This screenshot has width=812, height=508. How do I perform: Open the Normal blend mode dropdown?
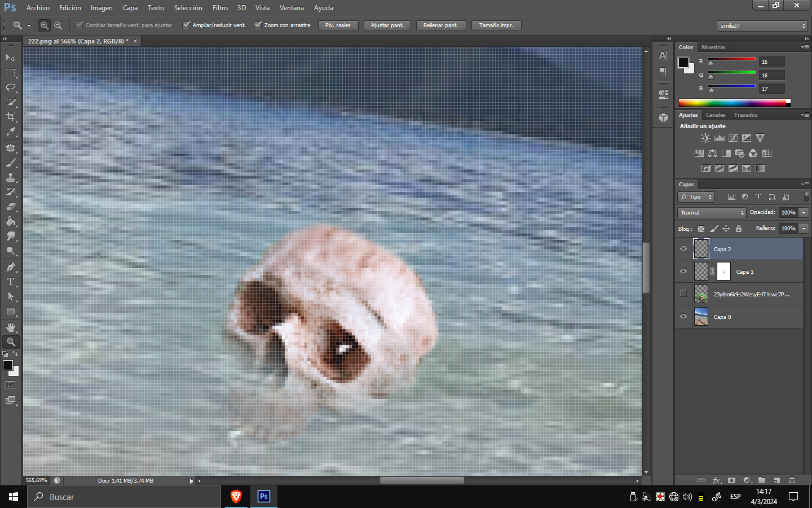712,212
